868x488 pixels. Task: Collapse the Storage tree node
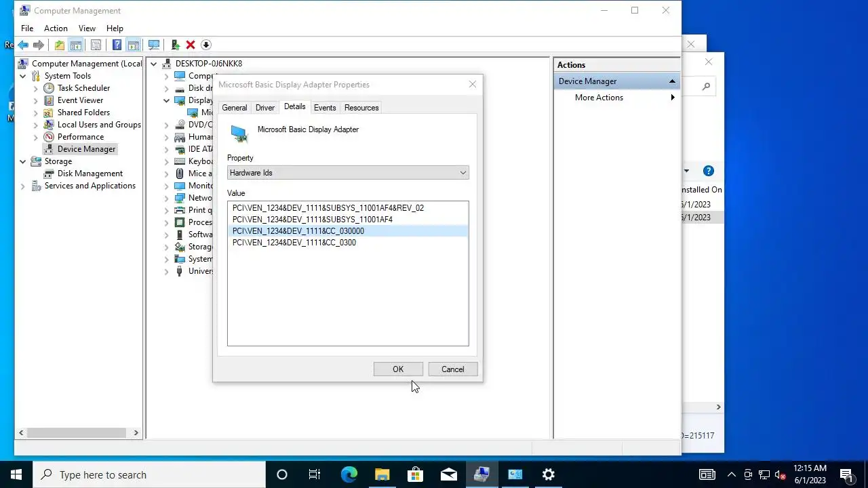tap(23, 161)
